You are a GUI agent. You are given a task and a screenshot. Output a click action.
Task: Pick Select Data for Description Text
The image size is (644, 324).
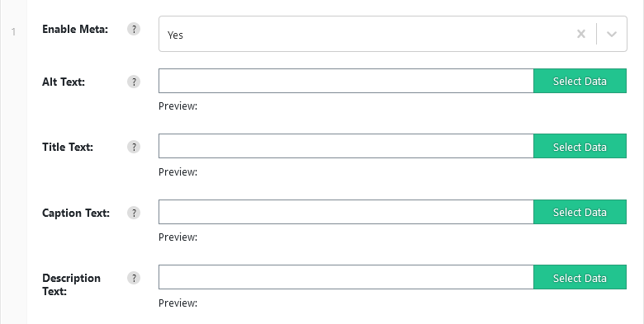pyautogui.click(x=580, y=277)
